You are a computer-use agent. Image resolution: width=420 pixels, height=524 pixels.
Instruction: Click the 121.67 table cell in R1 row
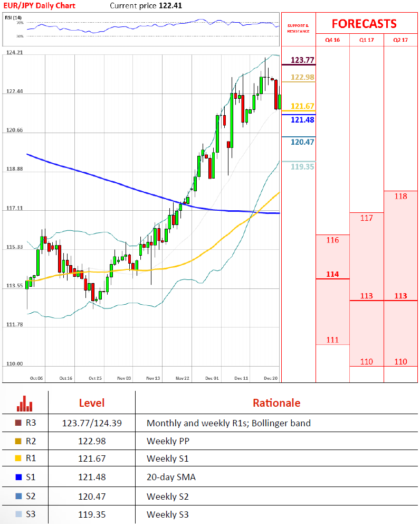92,459
